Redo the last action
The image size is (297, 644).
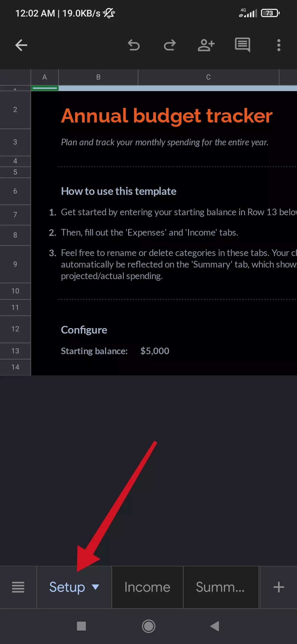point(170,45)
